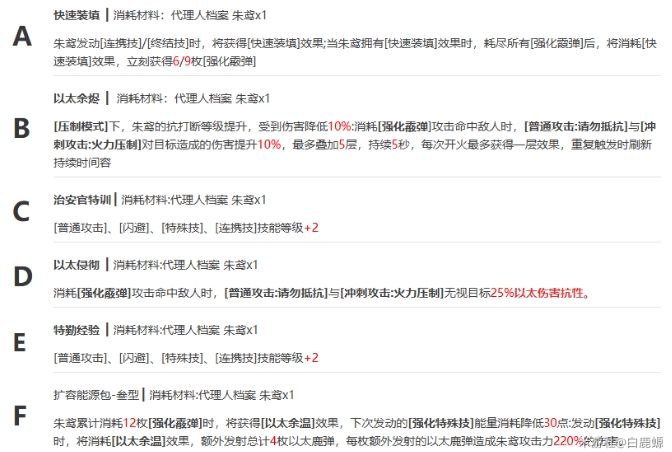Click the large letter F label
672x452 pixels.
[22, 412]
